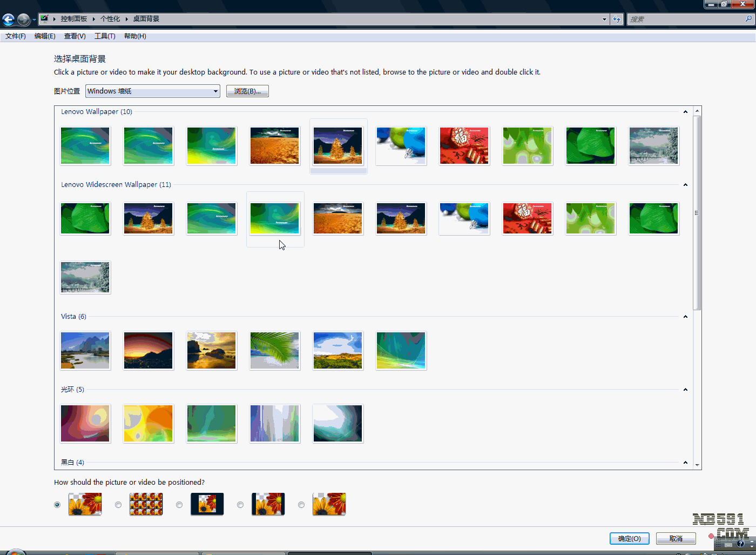
Task: Choose the wheat field thumbnail under Lenovo Widescreen Wallpaper
Action: click(338, 218)
